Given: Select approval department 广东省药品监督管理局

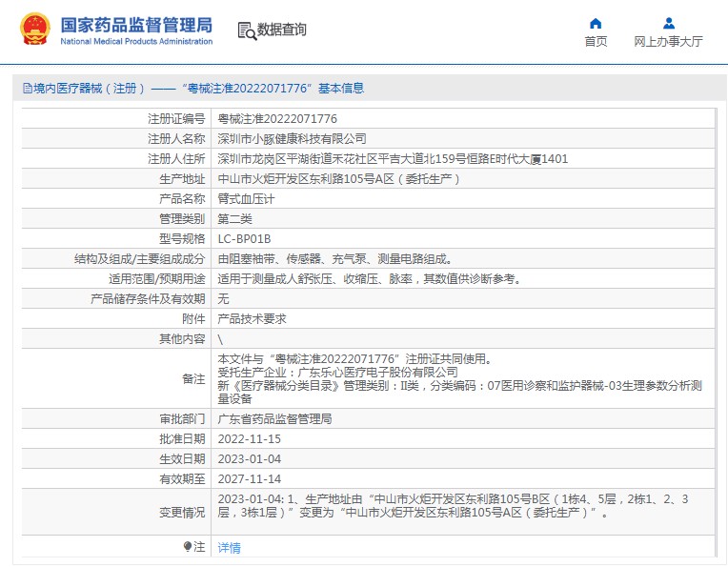Looking at the screenshot, I should pyautogui.click(x=274, y=419).
